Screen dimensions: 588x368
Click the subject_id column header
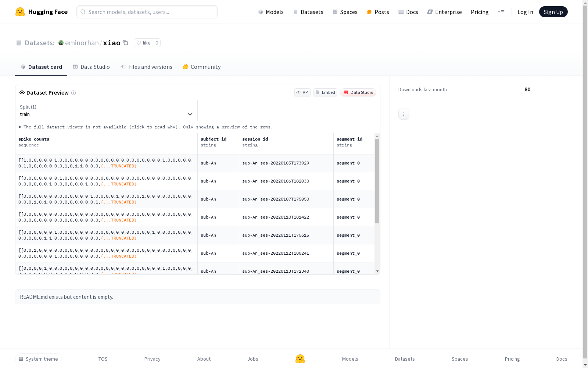click(218, 143)
